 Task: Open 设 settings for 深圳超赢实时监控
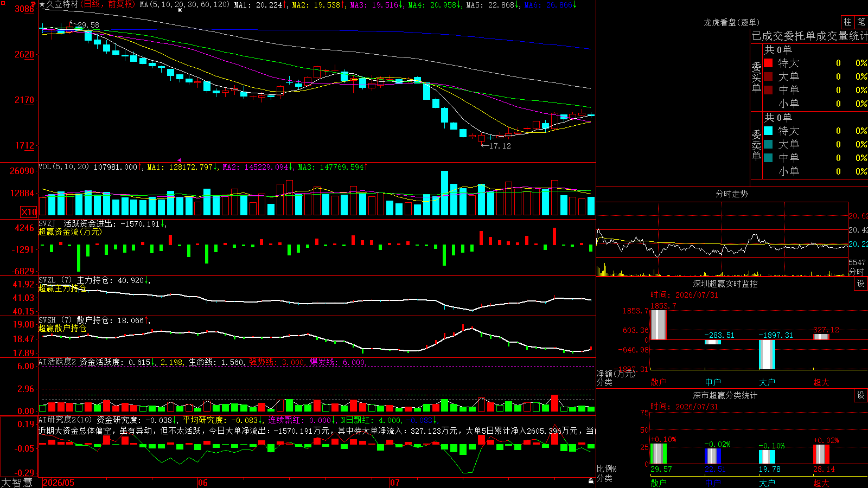tap(861, 284)
